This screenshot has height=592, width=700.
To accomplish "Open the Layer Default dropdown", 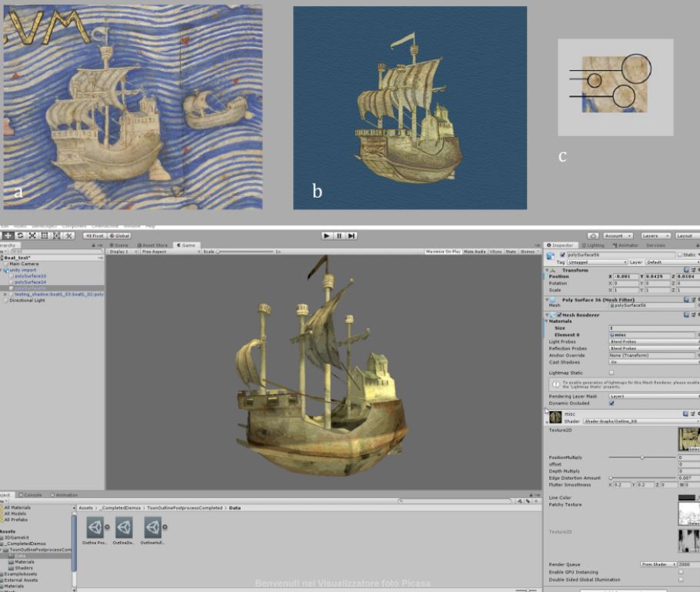I will coord(672,262).
